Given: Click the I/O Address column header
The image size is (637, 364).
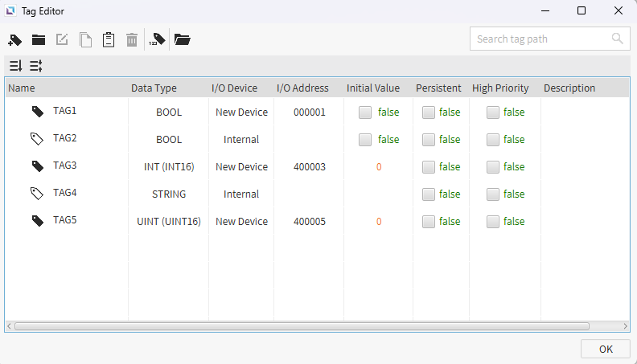Looking at the screenshot, I should click(x=302, y=88).
